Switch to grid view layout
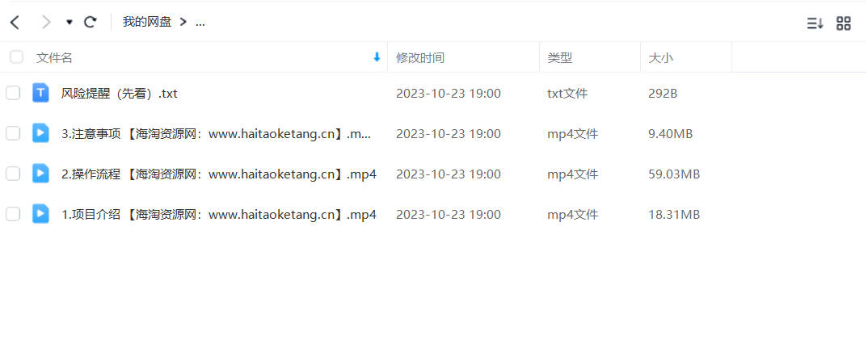The width and height of the screenshot is (868, 348). [844, 23]
